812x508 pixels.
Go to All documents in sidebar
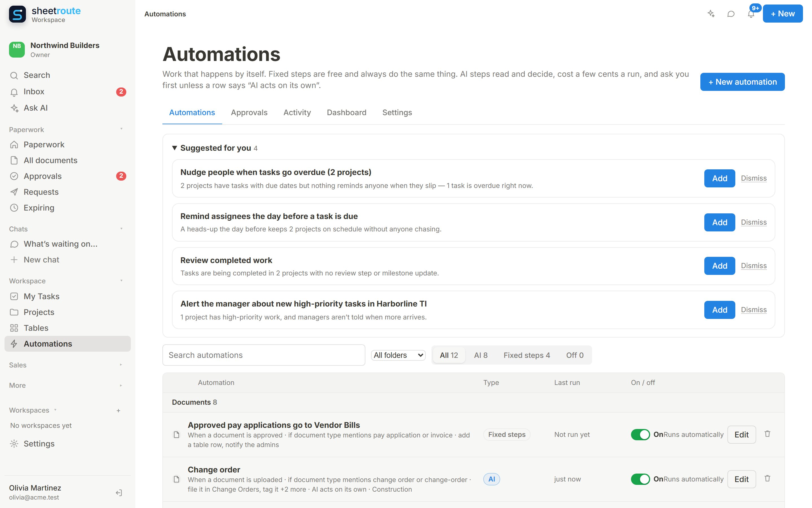67,160
